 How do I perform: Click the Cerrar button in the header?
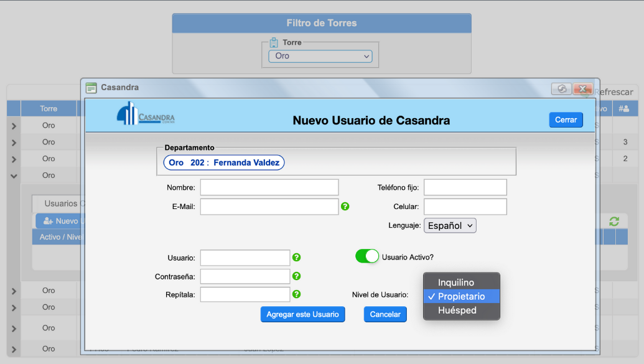point(566,119)
